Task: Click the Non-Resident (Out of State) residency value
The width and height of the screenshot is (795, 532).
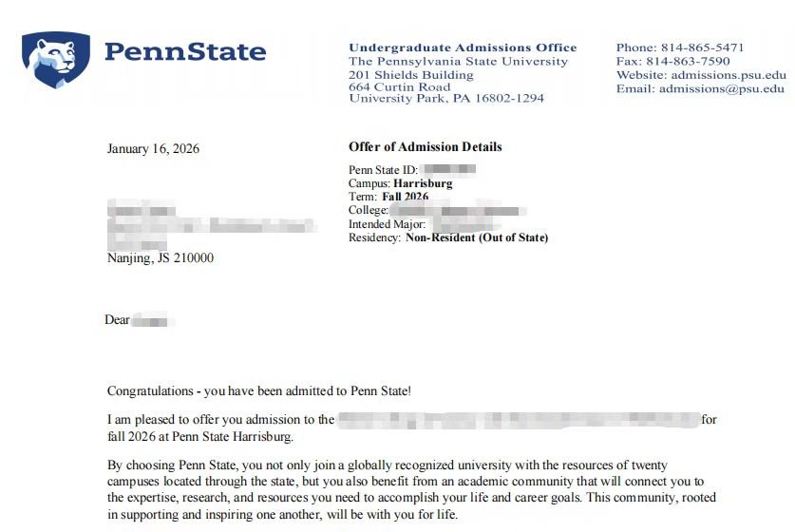Action: [477, 237]
